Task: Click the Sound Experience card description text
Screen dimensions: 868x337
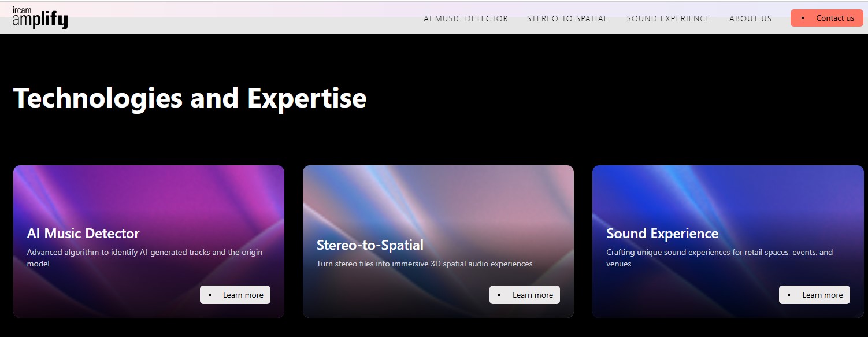Action: point(719,258)
